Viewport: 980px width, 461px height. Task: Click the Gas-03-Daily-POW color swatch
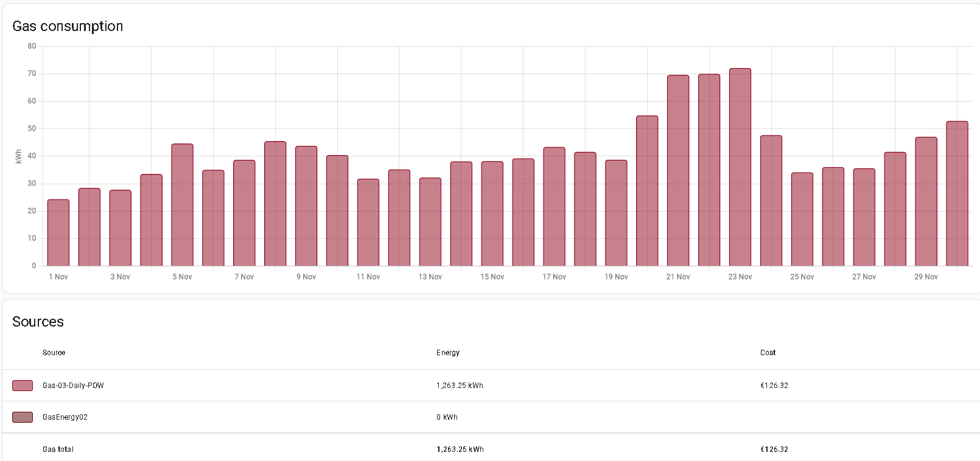click(x=23, y=386)
